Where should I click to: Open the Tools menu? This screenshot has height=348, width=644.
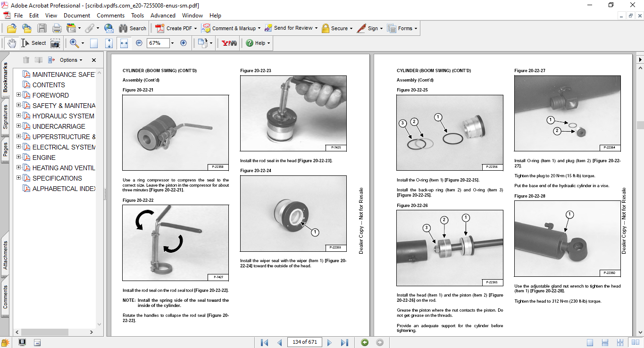tap(138, 16)
